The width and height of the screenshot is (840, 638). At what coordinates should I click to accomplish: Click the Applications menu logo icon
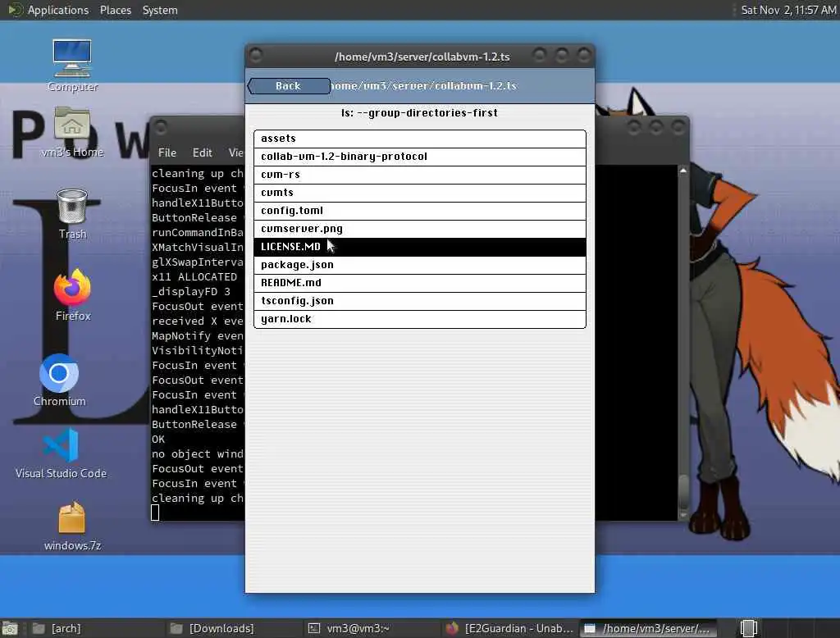click(x=15, y=10)
